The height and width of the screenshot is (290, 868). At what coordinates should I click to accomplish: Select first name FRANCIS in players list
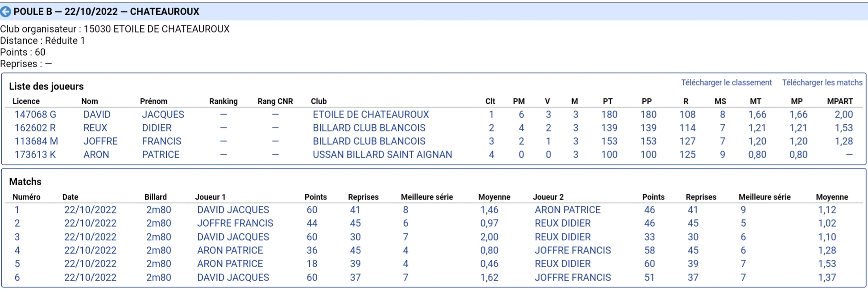tap(161, 141)
